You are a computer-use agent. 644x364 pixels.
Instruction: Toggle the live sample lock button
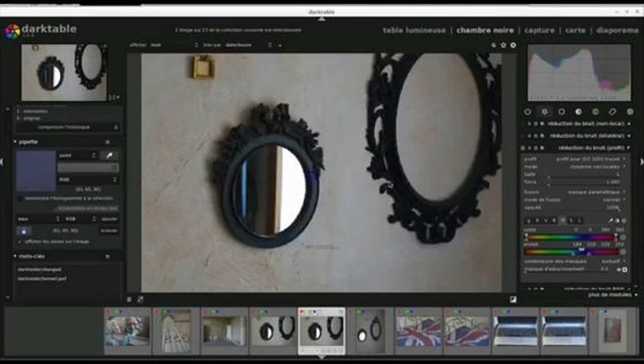[x=24, y=231]
